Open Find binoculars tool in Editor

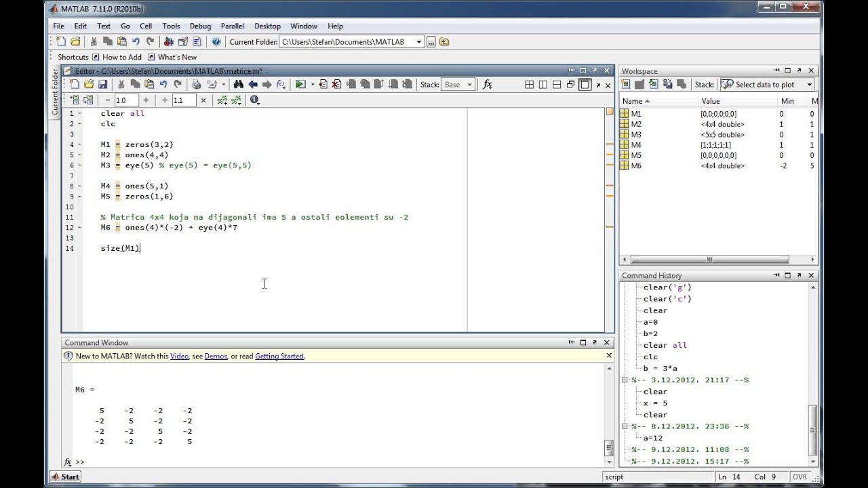pyautogui.click(x=238, y=85)
